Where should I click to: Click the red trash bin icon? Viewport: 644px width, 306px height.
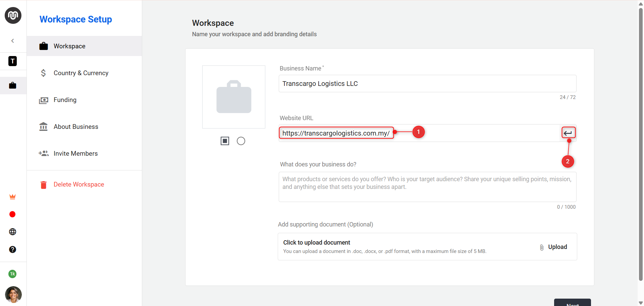click(44, 185)
